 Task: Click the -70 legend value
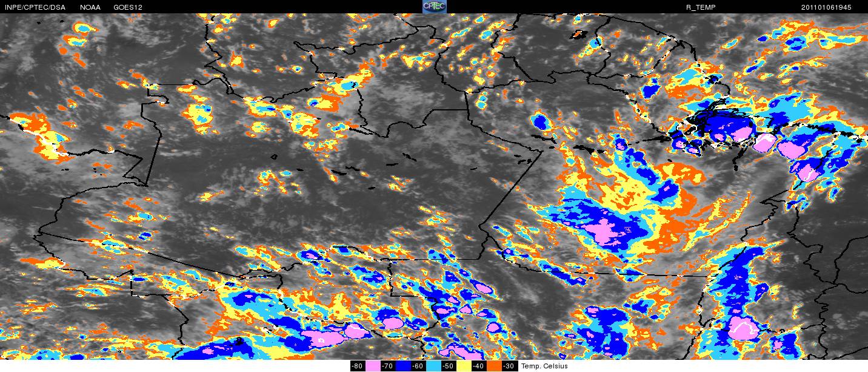click(x=387, y=366)
